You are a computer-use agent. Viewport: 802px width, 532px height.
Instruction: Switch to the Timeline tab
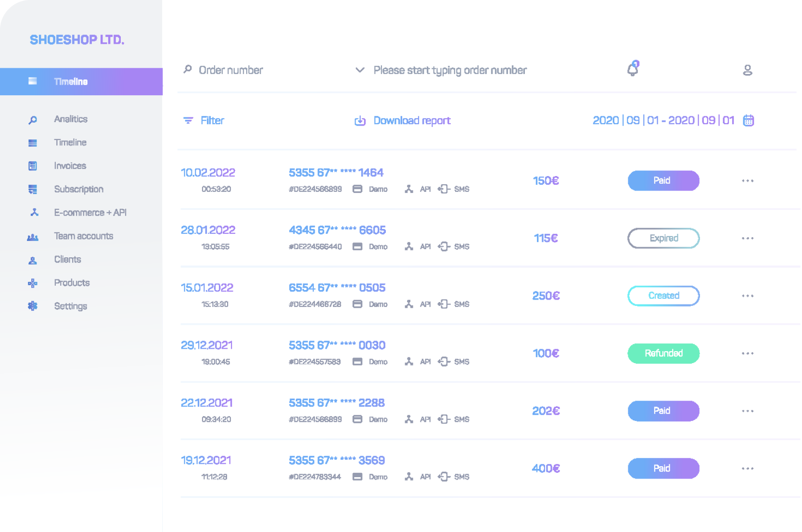tap(70, 142)
